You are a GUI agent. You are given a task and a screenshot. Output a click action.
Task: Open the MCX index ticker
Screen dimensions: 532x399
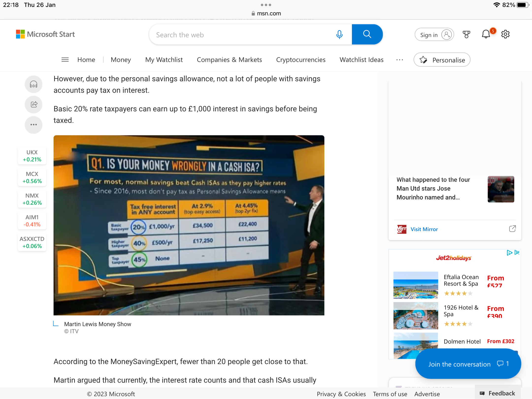tap(32, 177)
